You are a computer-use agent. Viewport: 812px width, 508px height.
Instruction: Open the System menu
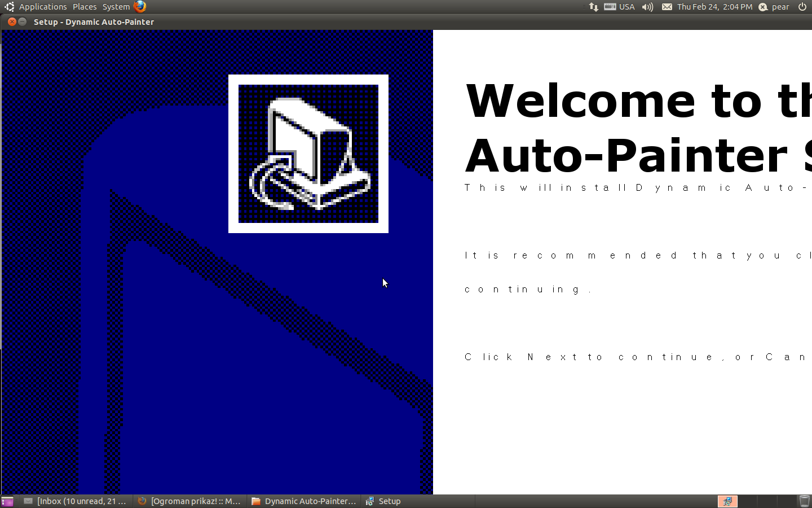click(x=116, y=7)
